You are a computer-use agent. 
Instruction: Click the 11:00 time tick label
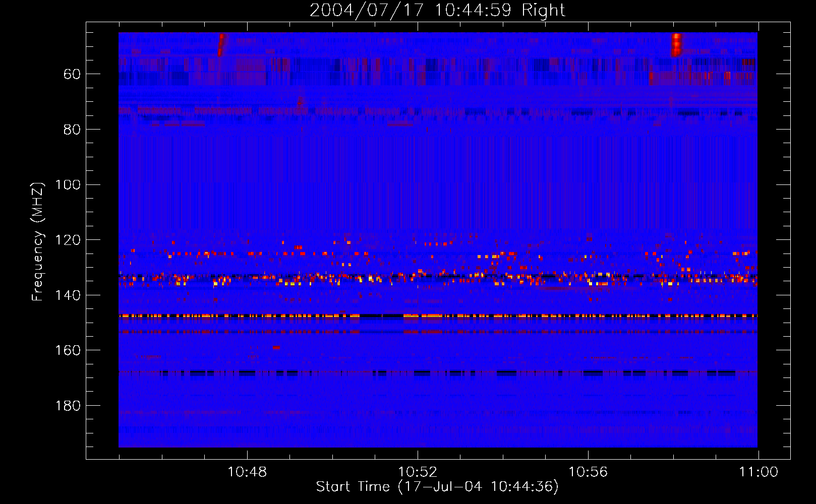coord(759,472)
